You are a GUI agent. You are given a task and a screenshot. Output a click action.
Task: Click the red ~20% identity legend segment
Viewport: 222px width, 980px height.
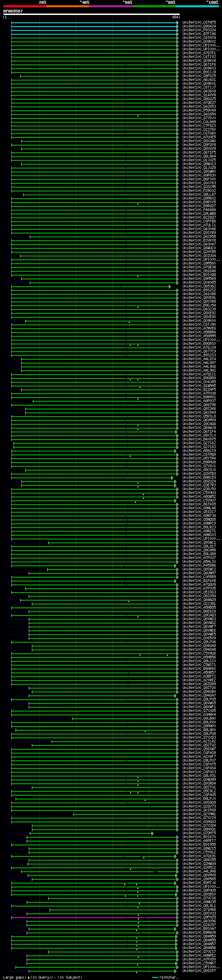(x=25, y=6)
